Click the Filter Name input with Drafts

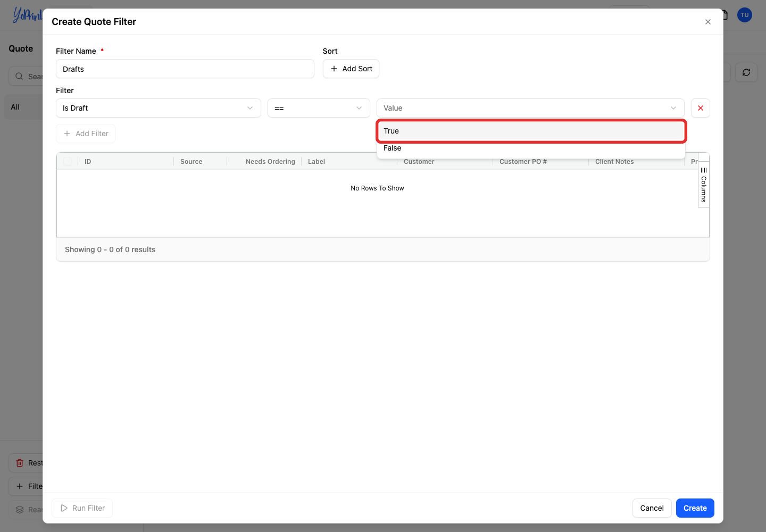tap(185, 69)
